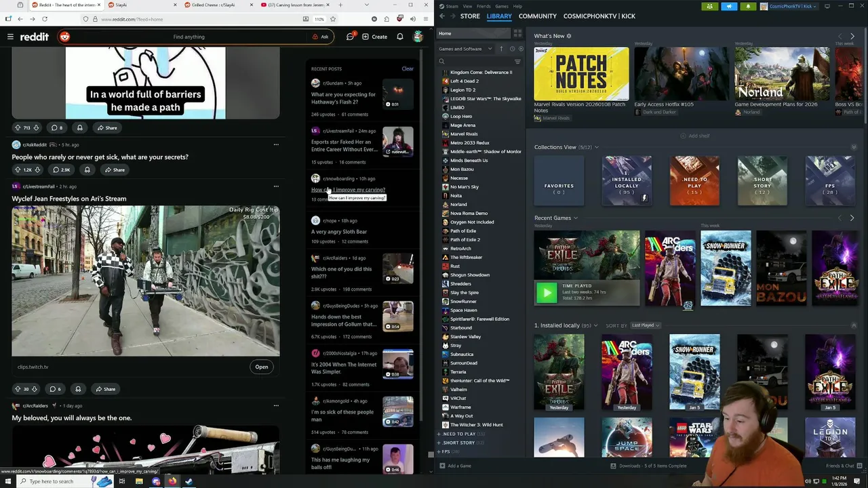Upvote the AskReddit post with 1.2K votes
Screen dimensions: 868x488
click(x=18, y=169)
